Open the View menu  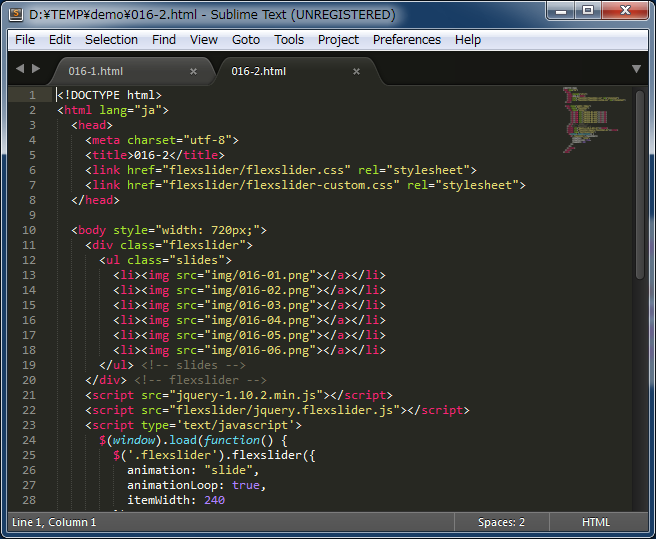tap(204, 40)
